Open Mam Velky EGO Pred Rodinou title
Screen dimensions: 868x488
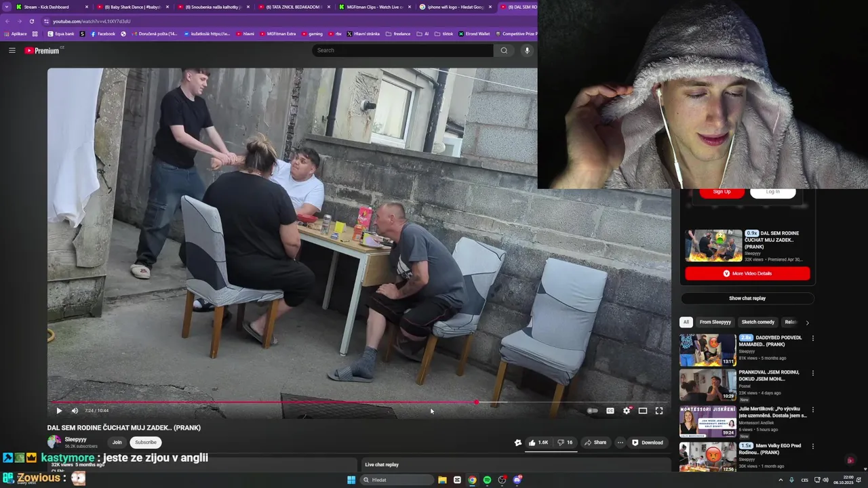(770, 449)
